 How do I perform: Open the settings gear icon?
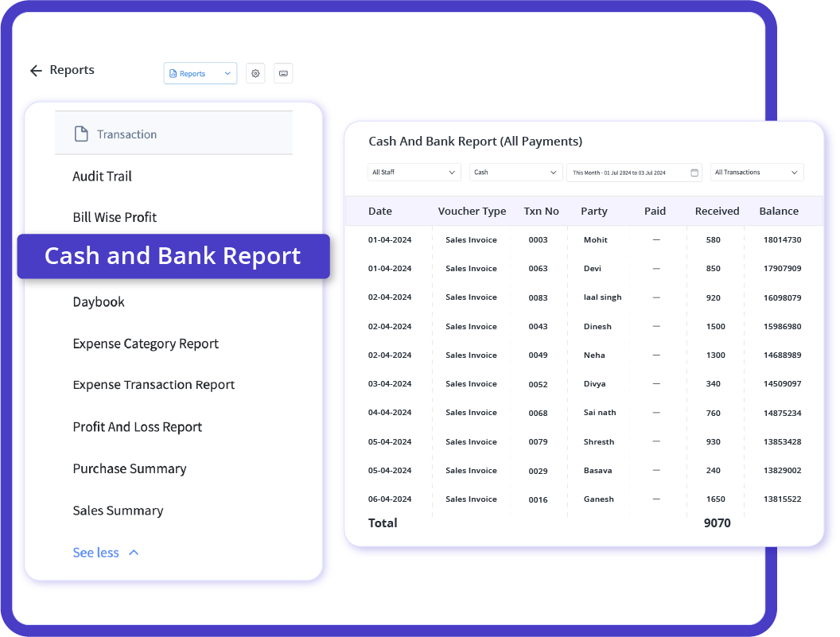click(x=255, y=72)
